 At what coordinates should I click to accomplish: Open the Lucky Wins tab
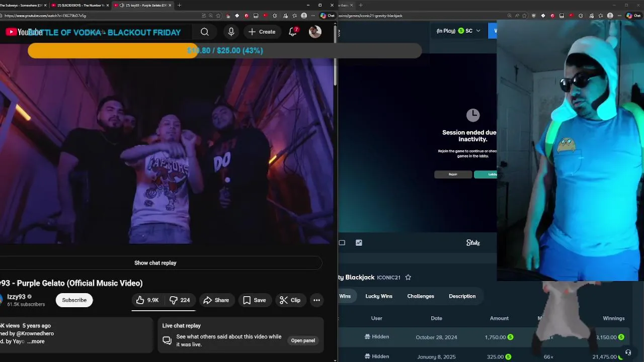pos(379,296)
